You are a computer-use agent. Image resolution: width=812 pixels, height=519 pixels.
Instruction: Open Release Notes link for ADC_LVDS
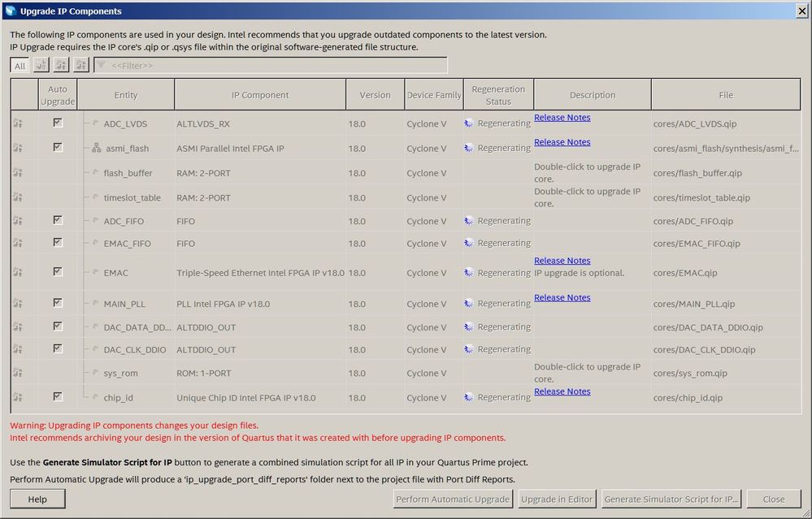(x=562, y=118)
